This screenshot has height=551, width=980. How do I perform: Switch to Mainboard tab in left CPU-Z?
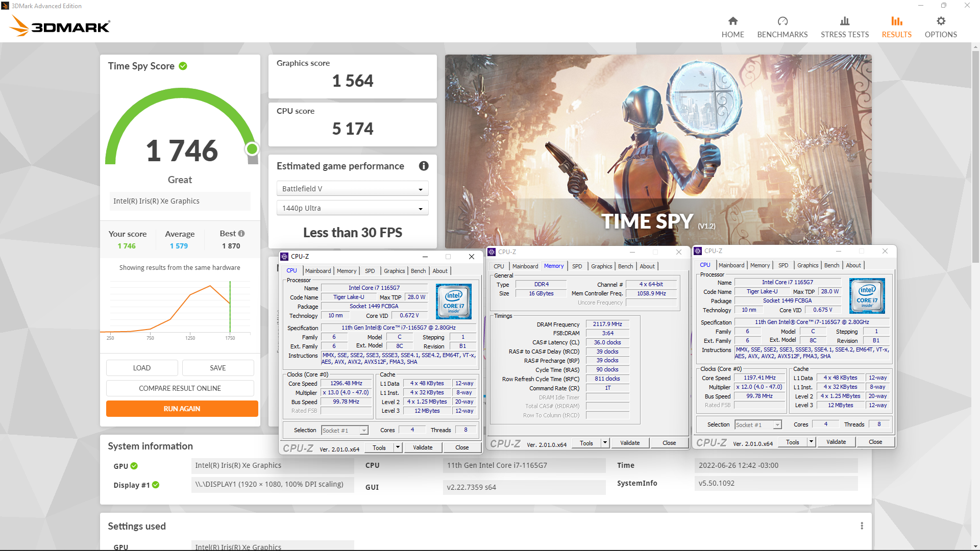(x=318, y=271)
